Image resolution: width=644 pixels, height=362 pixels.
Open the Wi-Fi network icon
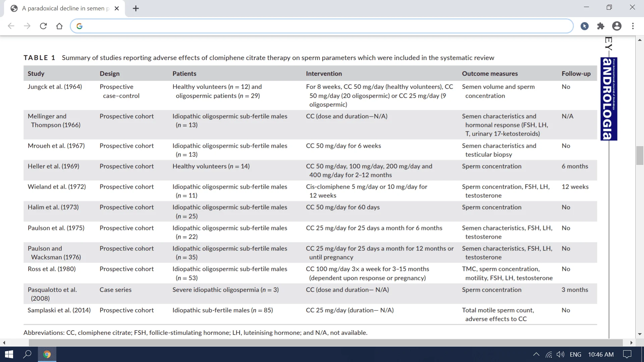point(549,354)
